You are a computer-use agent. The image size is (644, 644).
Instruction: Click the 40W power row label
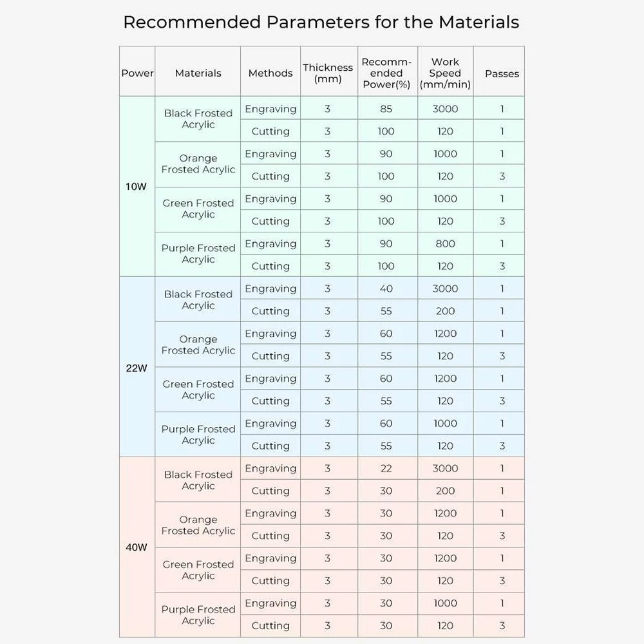[x=137, y=547]
